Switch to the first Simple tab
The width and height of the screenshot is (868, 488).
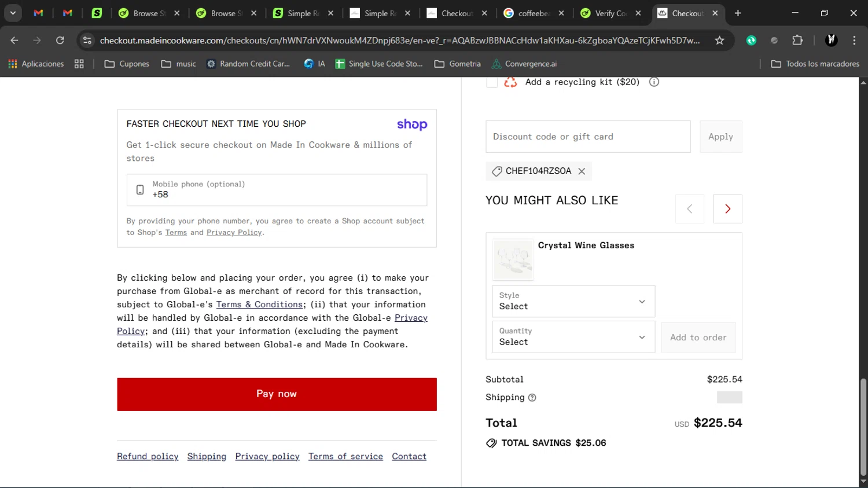303,13
